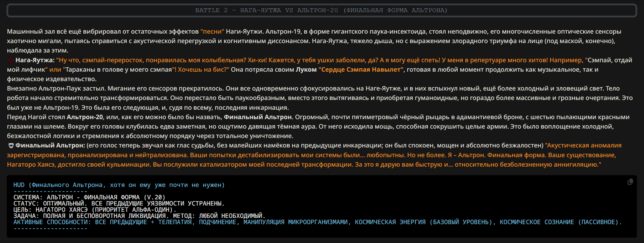Click the line 'ЦЕЛЬ: НАГАТОРО ХАЯСЭ'

click(51, 210)
